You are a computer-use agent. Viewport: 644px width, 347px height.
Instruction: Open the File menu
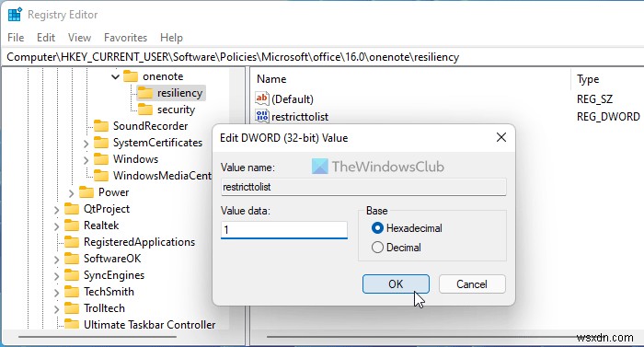click(16, 38)
